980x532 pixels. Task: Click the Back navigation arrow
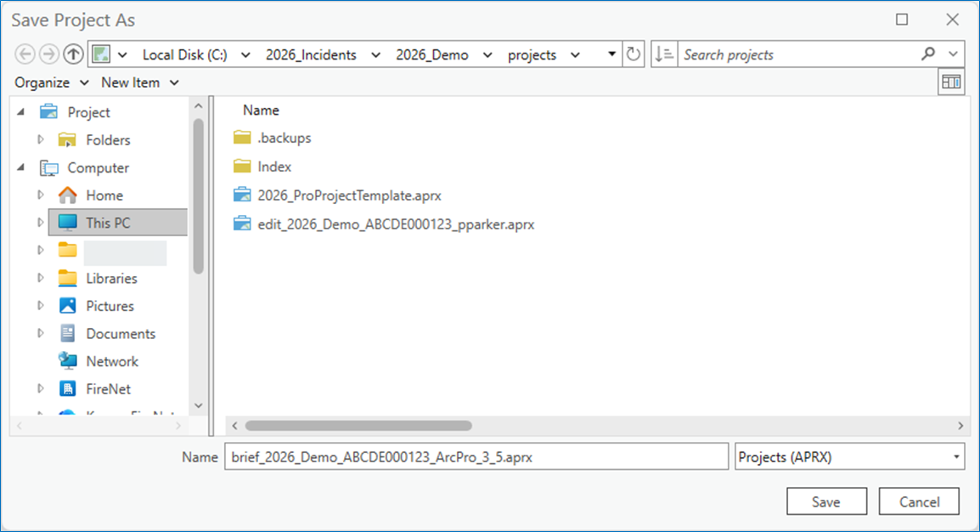pos(25,54)
